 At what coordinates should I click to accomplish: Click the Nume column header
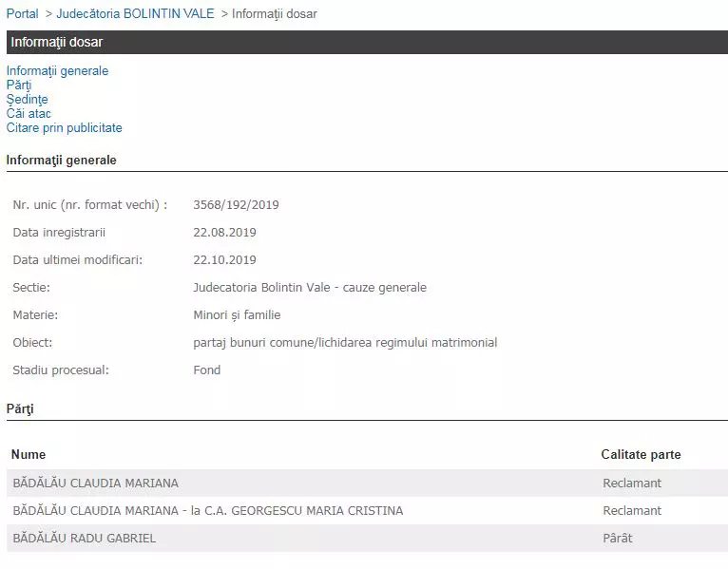29,455
